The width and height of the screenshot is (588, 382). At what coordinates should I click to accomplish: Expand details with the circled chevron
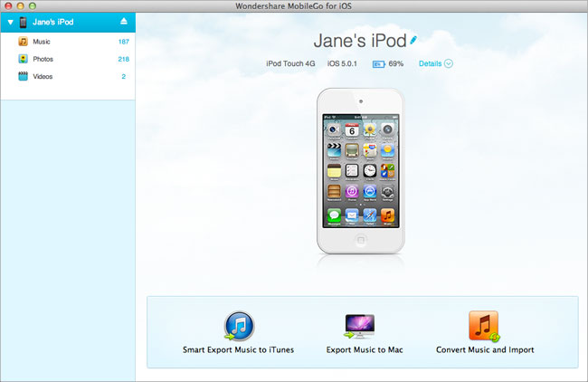point(449,63)
